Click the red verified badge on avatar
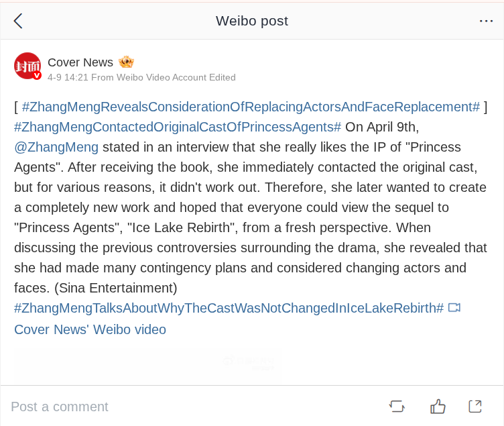 coord(37,75)
